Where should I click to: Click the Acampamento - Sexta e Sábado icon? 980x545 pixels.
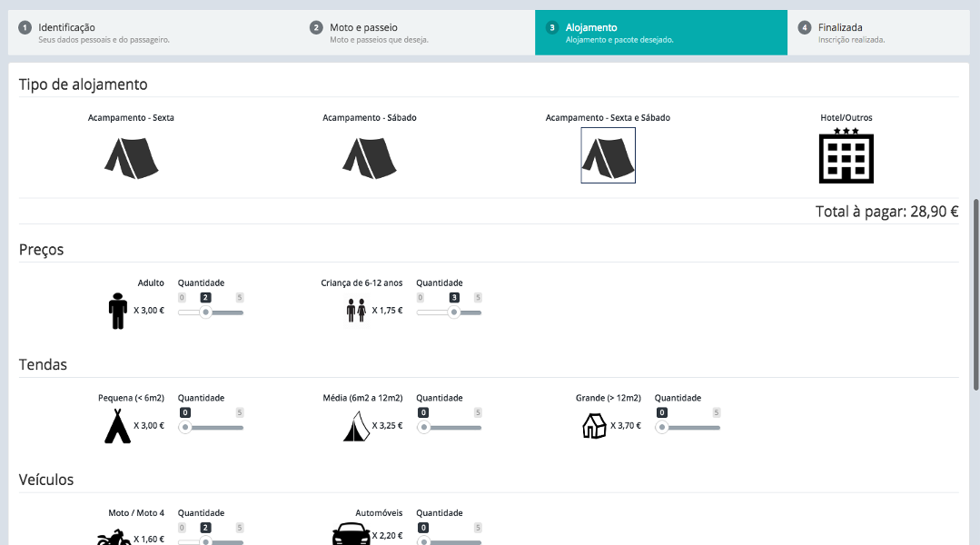tap(608, 155)
